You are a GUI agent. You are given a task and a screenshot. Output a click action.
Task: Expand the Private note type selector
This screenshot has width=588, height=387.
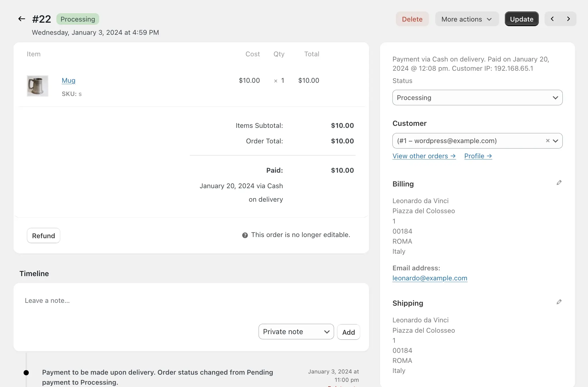296,332
